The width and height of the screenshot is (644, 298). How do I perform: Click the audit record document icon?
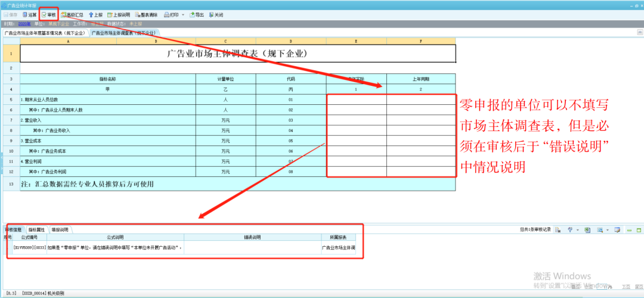[x=558, y=230]
